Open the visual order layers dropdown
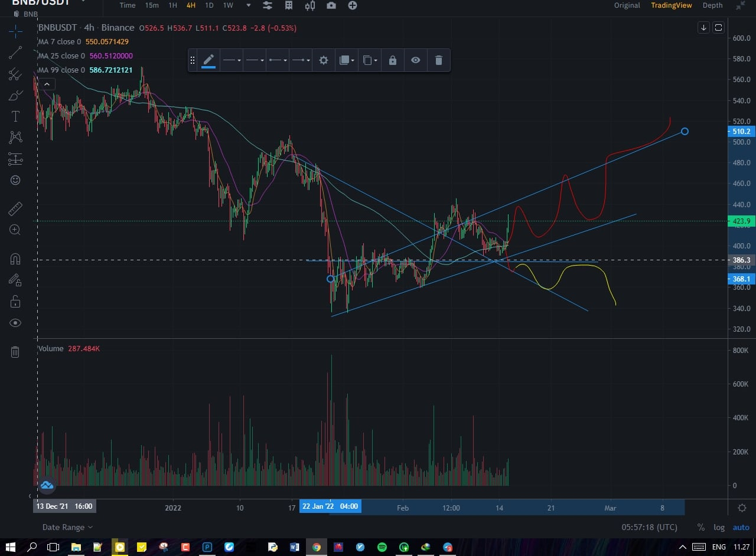 click(347, 60)
